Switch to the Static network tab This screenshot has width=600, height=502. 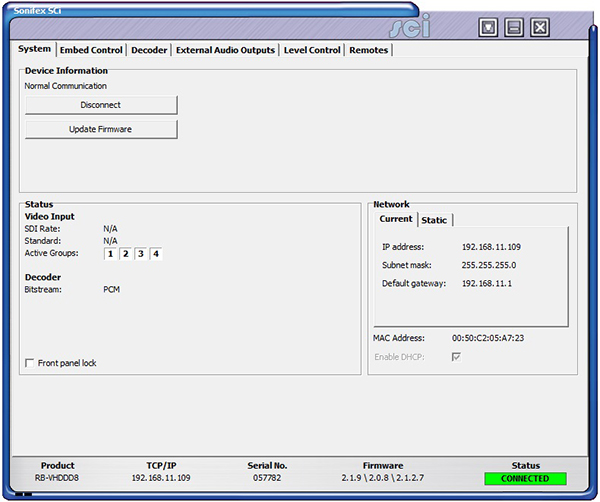[x=434, y=220]
